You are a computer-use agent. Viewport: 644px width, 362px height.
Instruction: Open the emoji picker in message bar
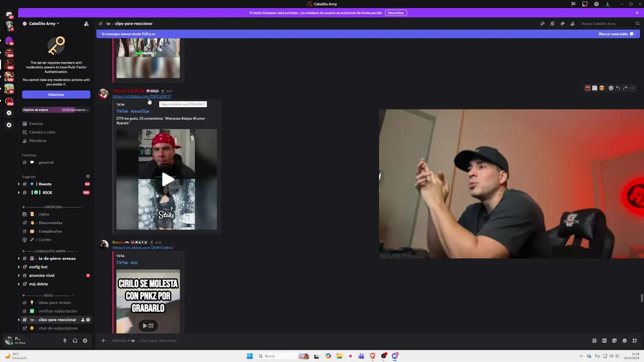click(x=624, y=341)
